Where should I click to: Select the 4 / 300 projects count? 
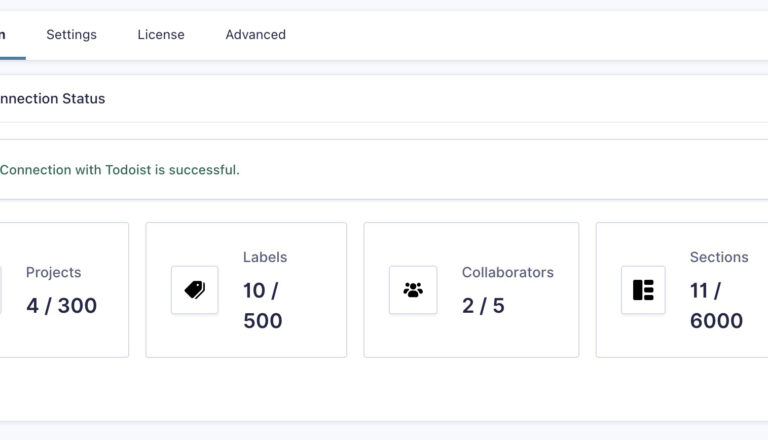point(61,306)
